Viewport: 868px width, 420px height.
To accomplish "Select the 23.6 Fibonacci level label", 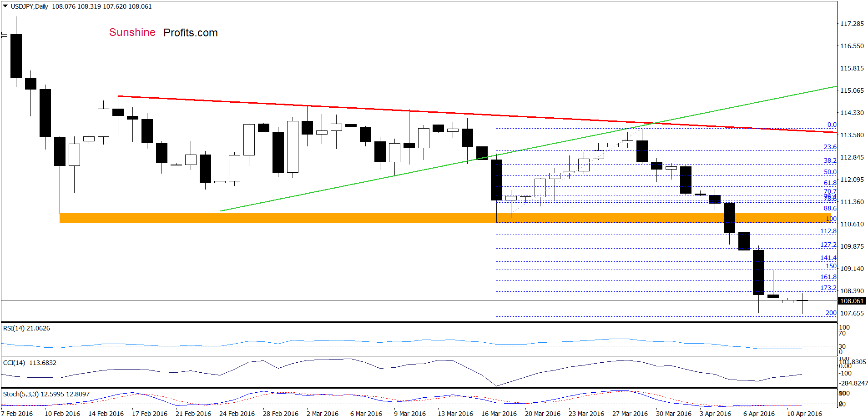I will pyautogui.click(x=830, y=147).
